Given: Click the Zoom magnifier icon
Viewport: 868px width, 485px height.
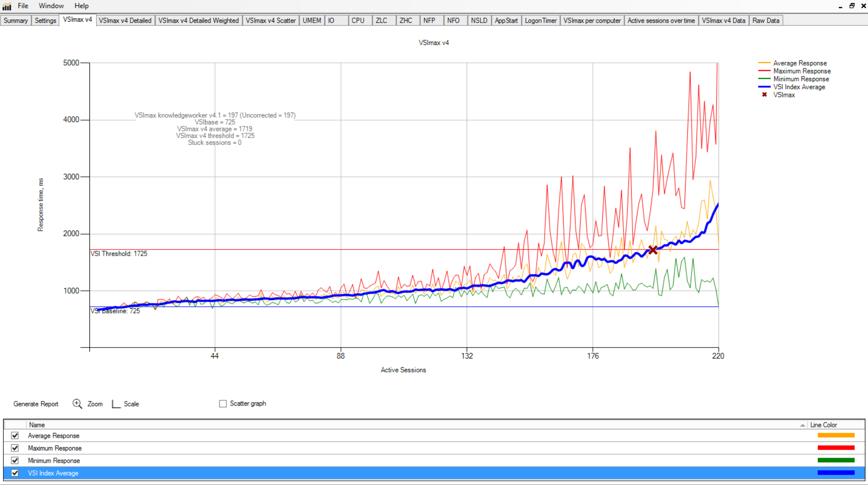Looking at the screenshot, I should [78, 404].
